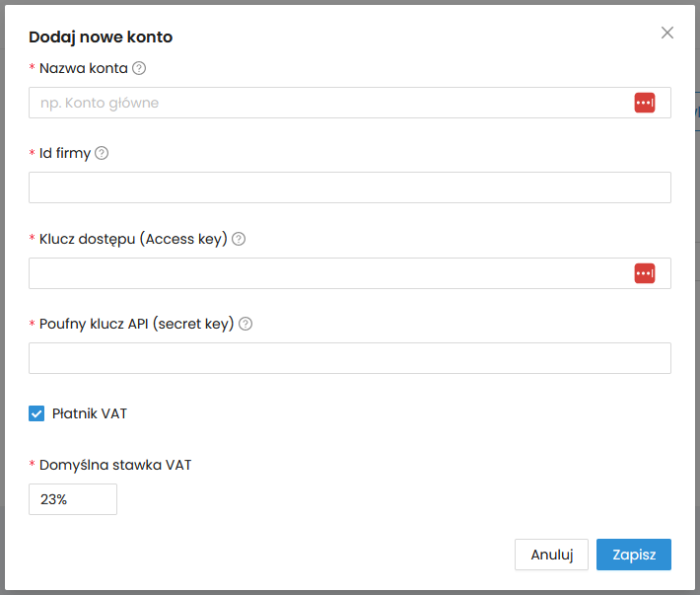700x595 pixels.
Task: Click the Płatnik VAT label text
Action: 90,413
